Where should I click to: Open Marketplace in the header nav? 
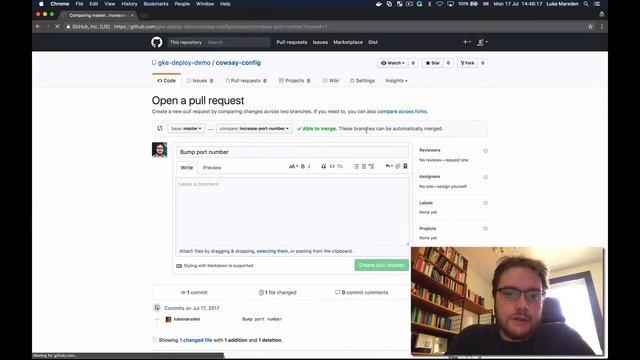coord(348,42)
